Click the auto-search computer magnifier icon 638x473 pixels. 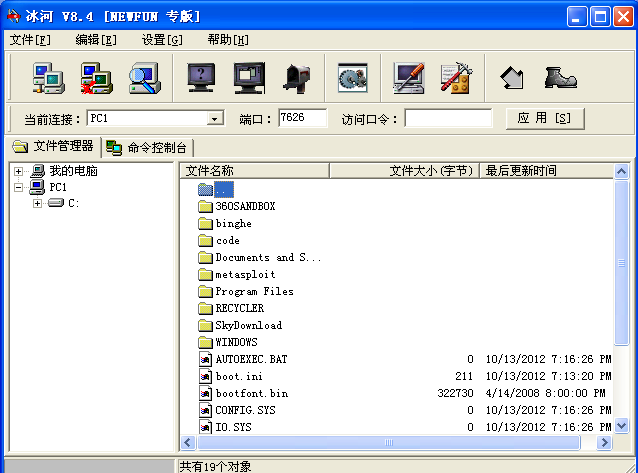[x=145, y=78]
